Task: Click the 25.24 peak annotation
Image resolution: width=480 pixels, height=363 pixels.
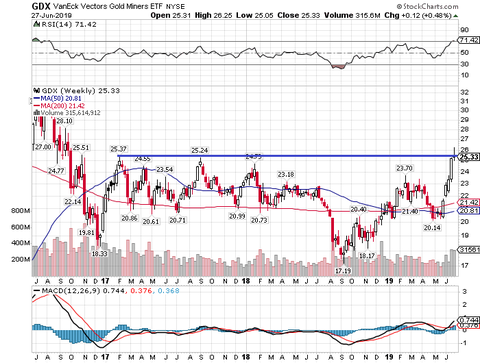Action: click(x=200, y=151)
